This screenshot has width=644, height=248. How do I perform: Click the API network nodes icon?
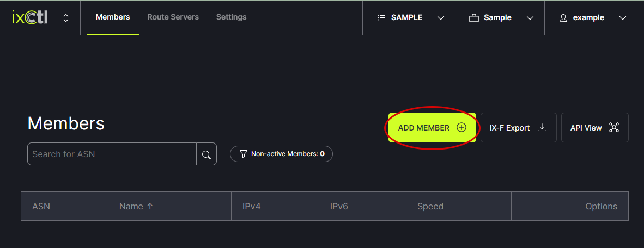[614, 128]
